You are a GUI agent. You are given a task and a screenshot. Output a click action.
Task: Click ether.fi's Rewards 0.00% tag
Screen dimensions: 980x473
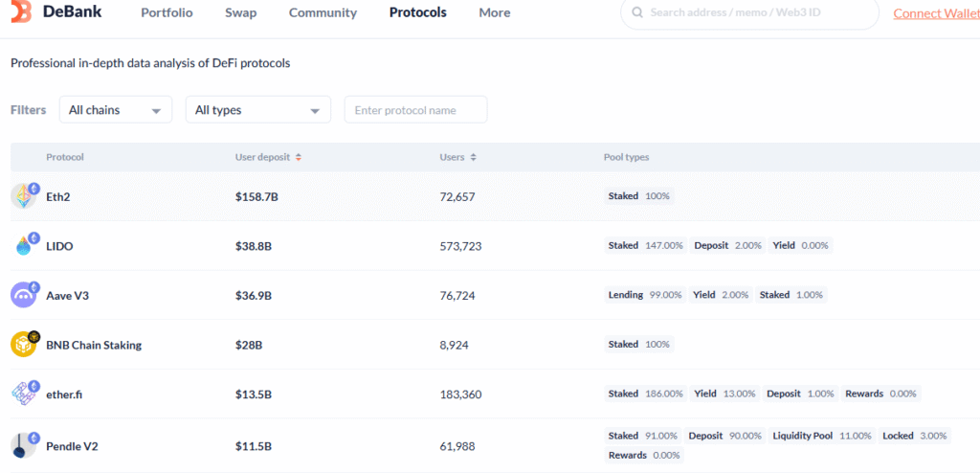881,394
